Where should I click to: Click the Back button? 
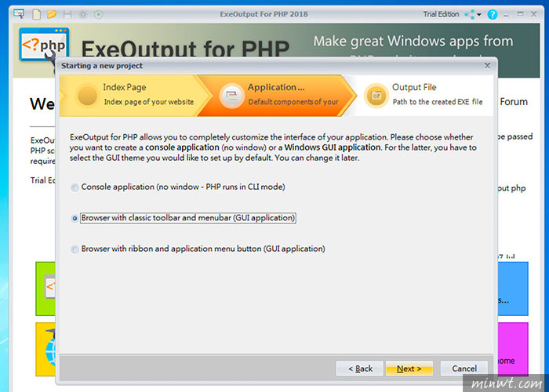coord(360,368)
